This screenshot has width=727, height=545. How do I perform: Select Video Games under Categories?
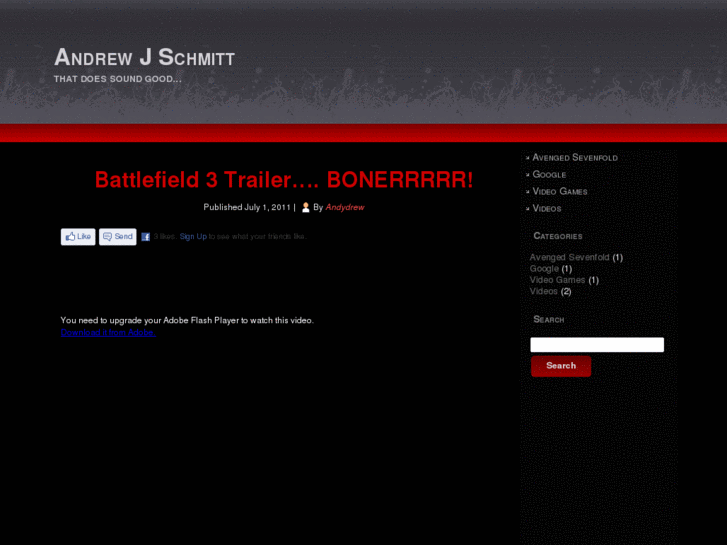coord(557,280)
